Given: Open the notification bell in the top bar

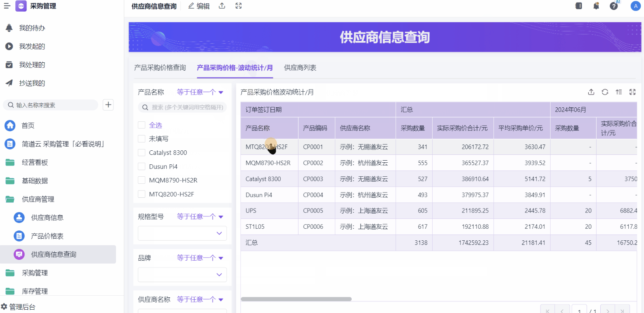Looking at the screenshot, I should pyautogui.click(x=596, y=6).
